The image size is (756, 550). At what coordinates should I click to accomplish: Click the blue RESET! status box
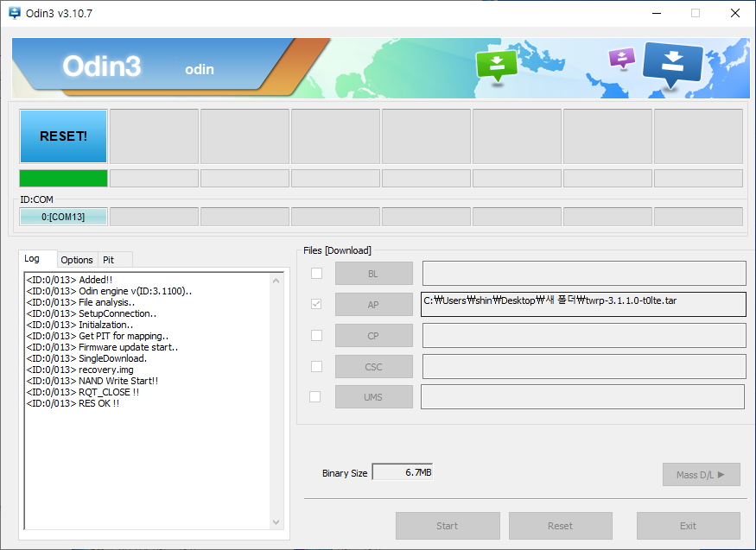coord(64,136)
